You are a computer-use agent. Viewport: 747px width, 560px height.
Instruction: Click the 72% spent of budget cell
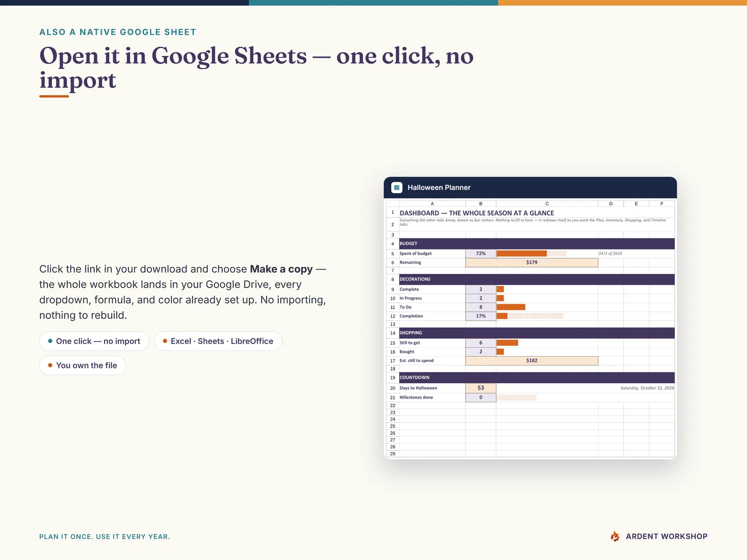tap(481, 253)
